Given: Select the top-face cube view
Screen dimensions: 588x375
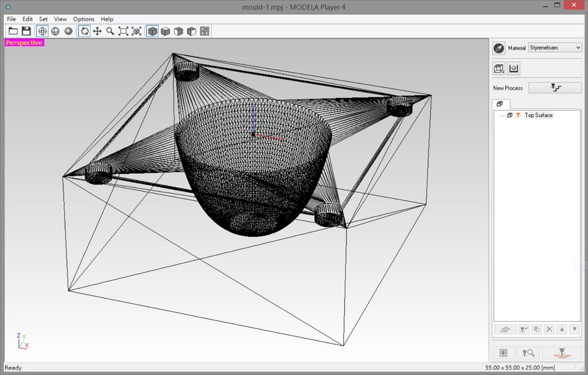Looking at the screenshot, I should [x=165, y=31].
